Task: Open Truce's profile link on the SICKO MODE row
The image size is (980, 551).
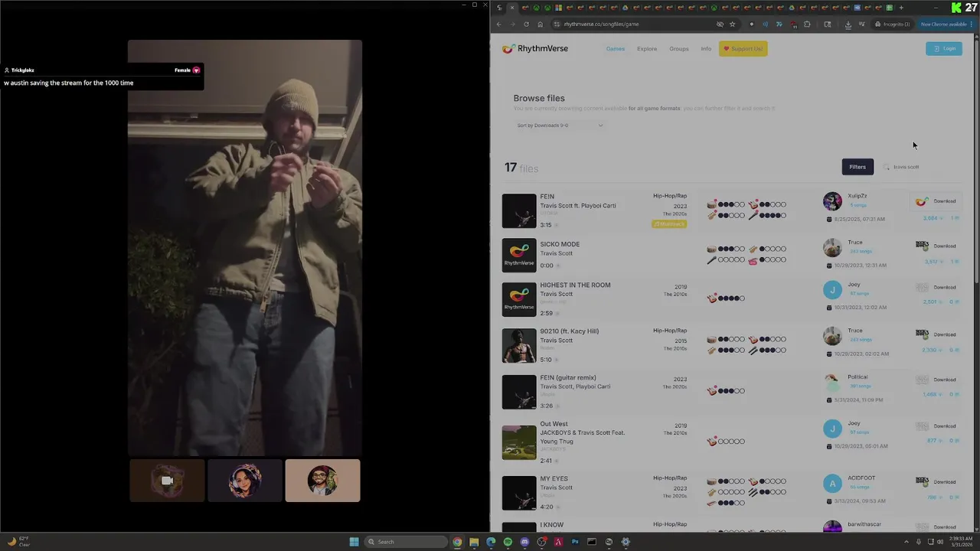Action: (x=855, y=243)
